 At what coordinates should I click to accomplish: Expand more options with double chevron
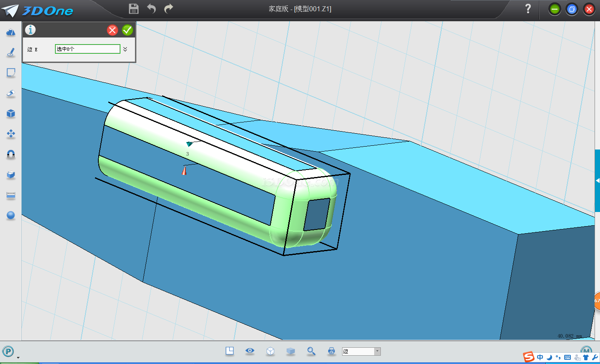[125, 49]
